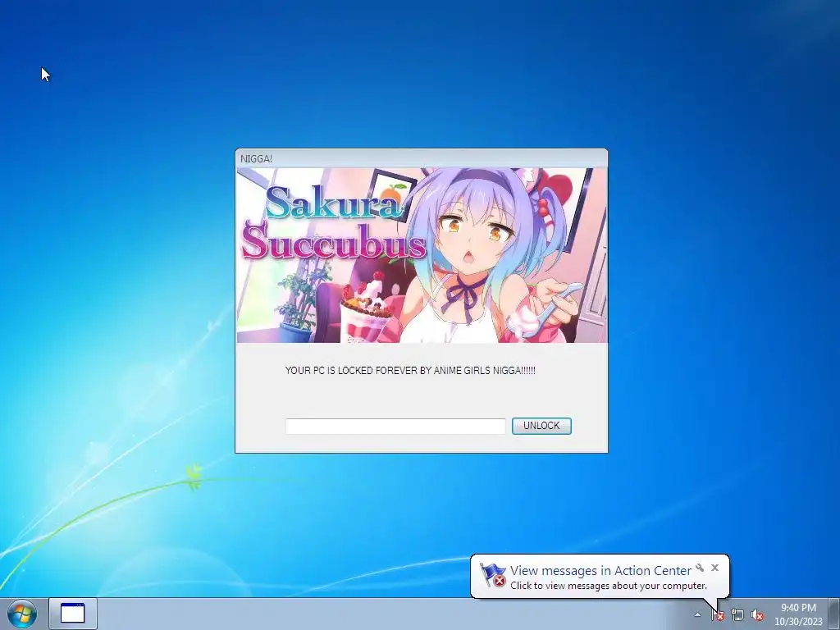This screenshot has width=840, height=630.
Task: Click the muted volume speaker tray icon
Action: pos(757,615)
